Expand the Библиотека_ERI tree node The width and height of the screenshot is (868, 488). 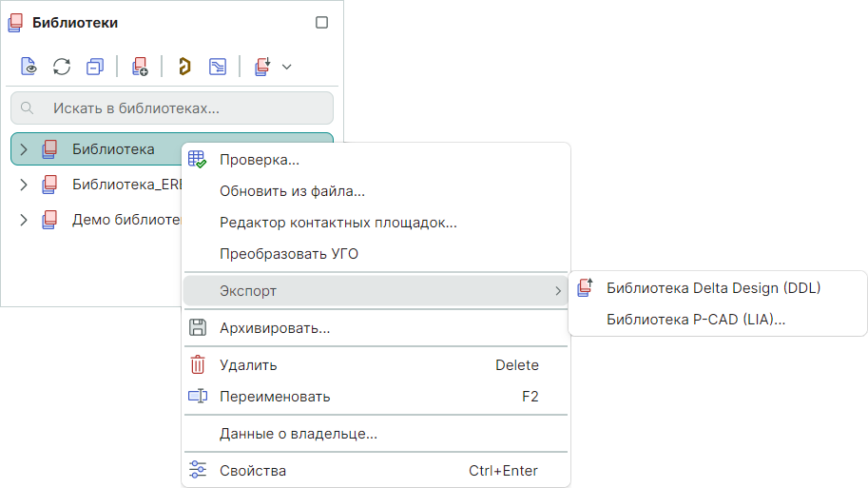25,185
